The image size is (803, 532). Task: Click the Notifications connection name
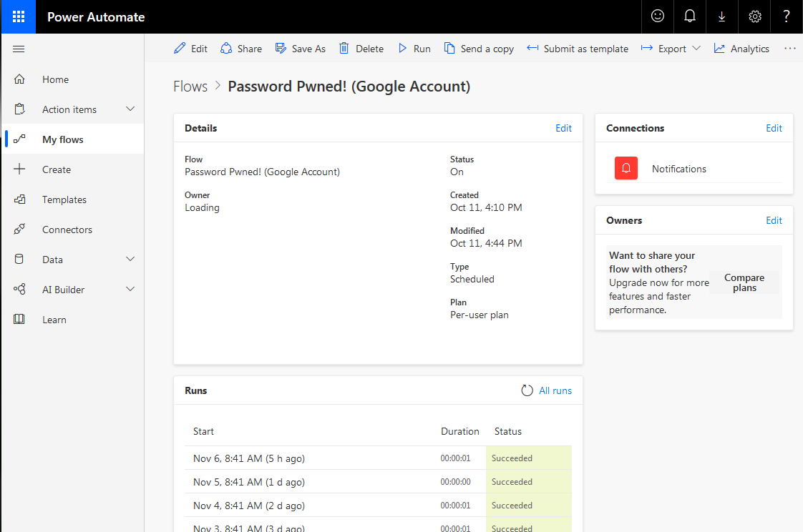click(x=678, y=169)
